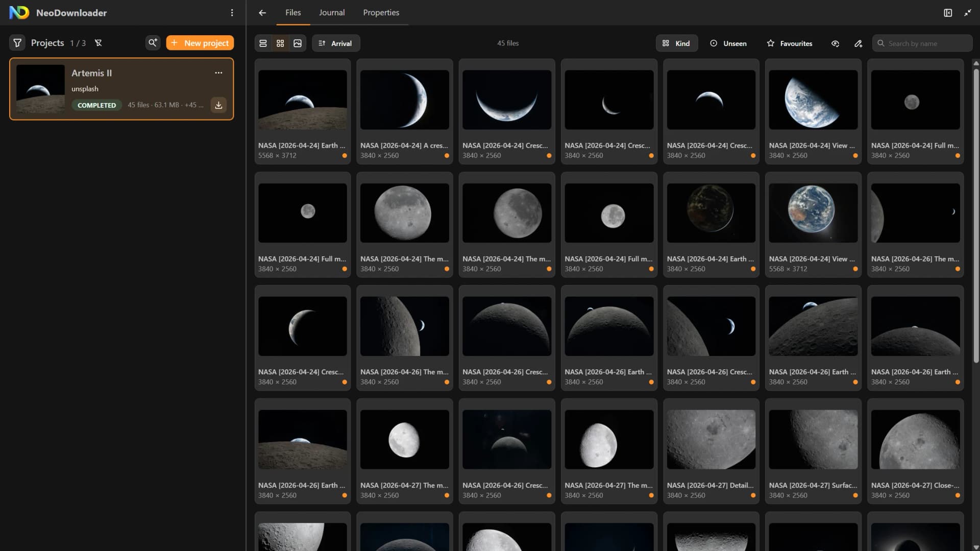Switch to the Journal tab

[332, 13]
